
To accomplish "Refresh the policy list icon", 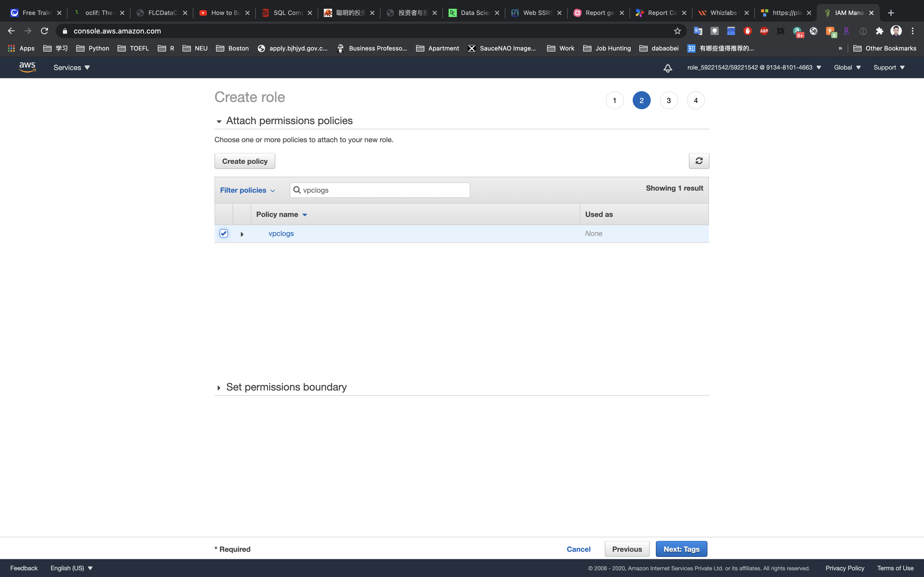I will tap(699, 161).
